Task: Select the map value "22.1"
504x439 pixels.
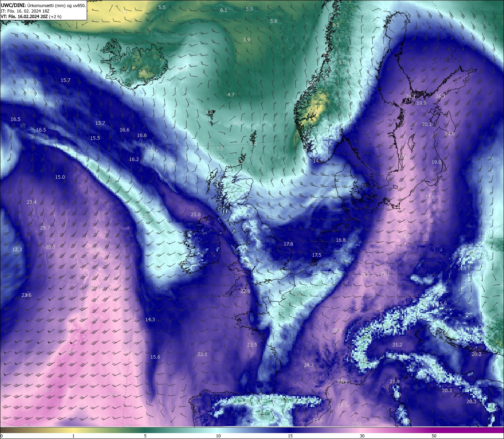Action: (x=202, y=354)
